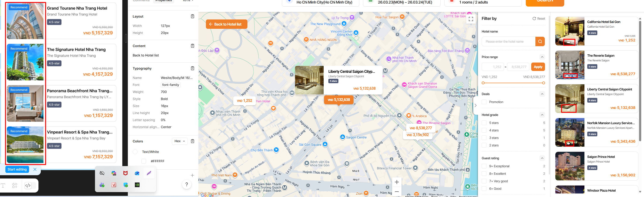644x197 pixels.
Task: Click the hotel name search icon button
Action: pyautogui.click(x=540, y=41)
